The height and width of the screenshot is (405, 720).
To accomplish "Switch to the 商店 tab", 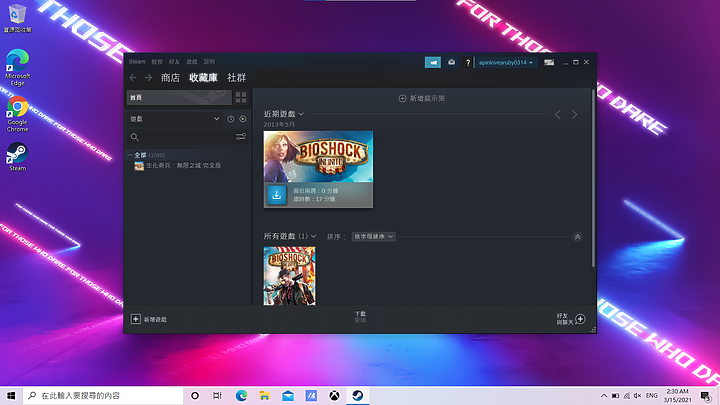I will point(170,78).
